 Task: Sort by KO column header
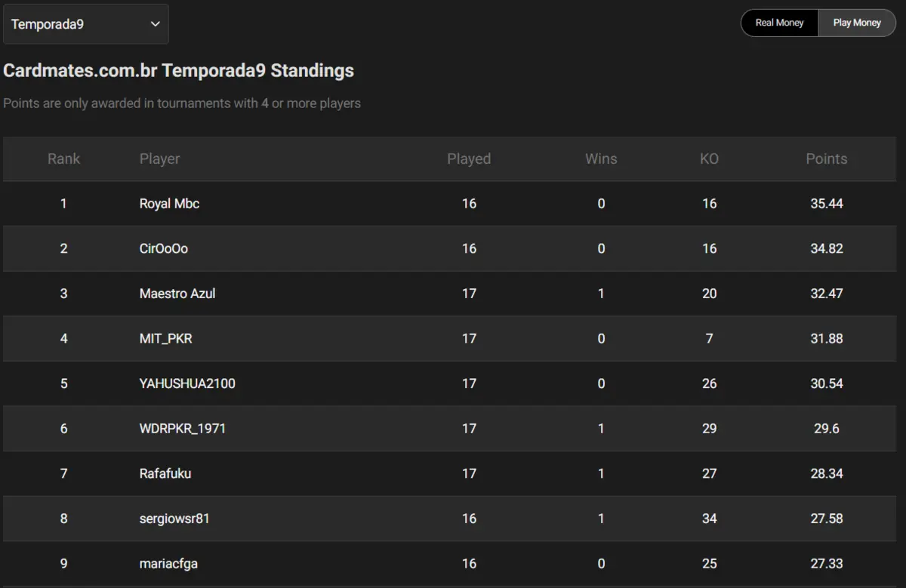(x=709, y=159)
